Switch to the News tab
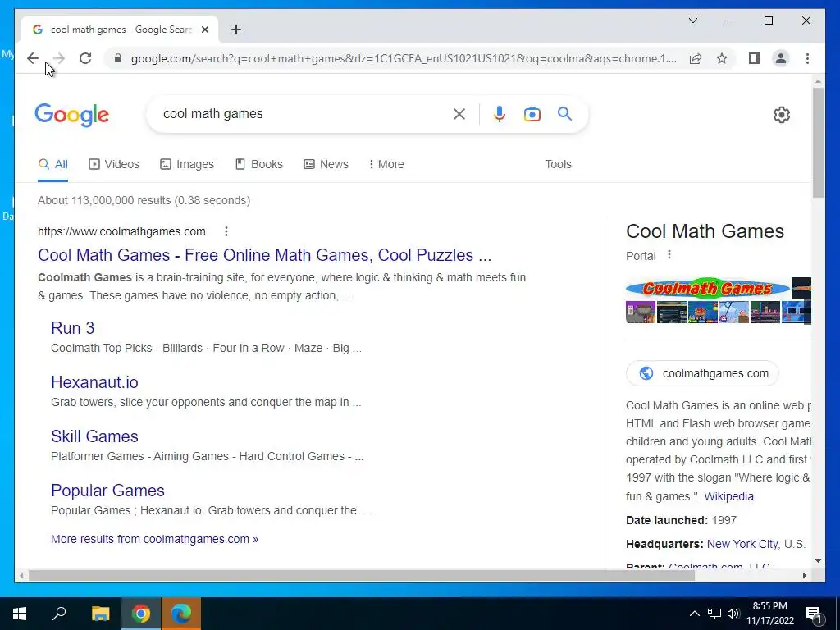Screen dimensions: 840x630 click(x=326, y=164)
